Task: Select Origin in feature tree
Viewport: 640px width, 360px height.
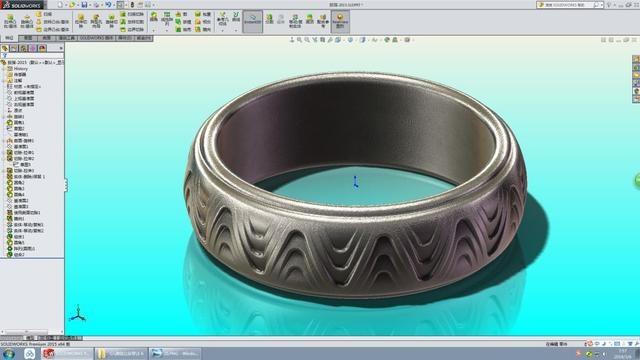Action: (x=15, y=110)
